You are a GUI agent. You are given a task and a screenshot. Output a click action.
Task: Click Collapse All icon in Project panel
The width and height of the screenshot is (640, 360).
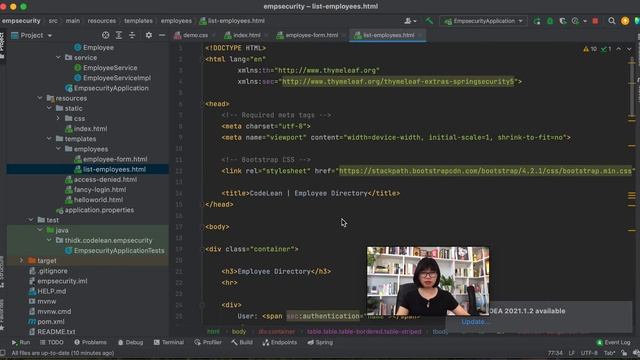[132, 36]
